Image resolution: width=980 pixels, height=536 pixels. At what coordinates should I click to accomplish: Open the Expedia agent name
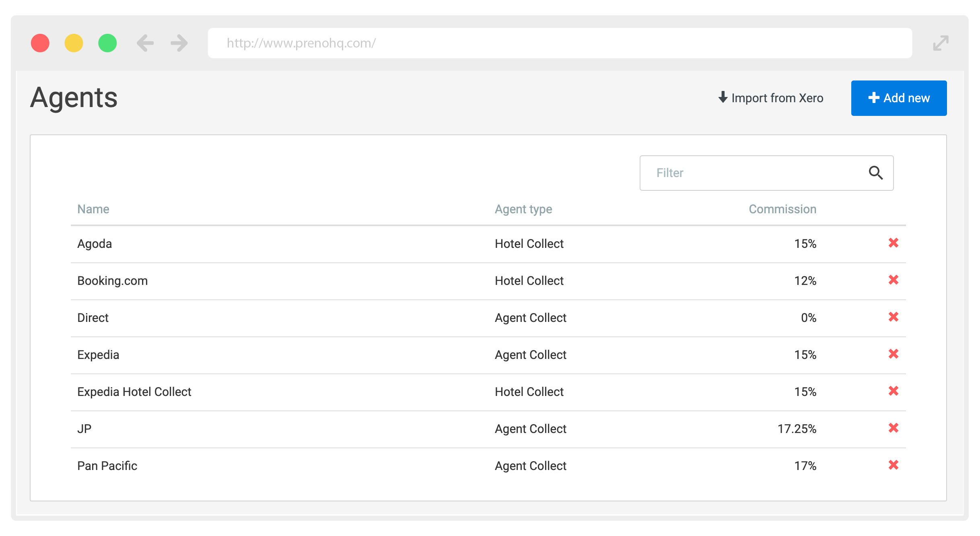(98, 355)
